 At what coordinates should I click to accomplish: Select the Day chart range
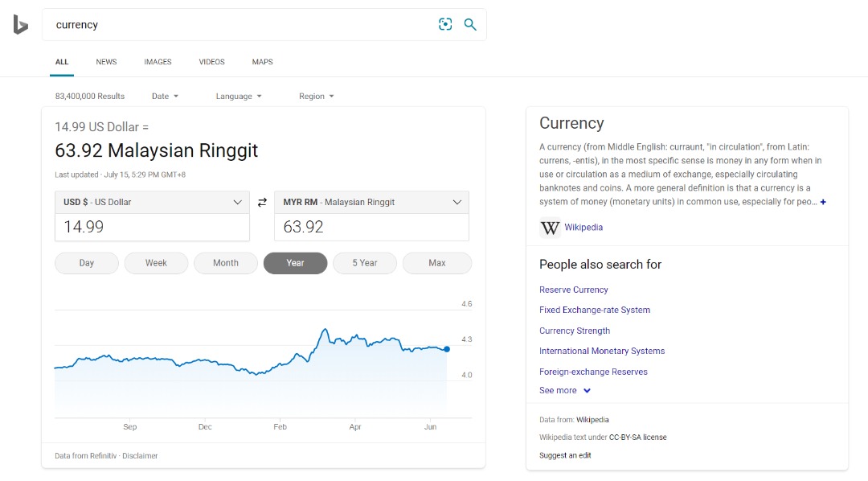coord(86,263)
